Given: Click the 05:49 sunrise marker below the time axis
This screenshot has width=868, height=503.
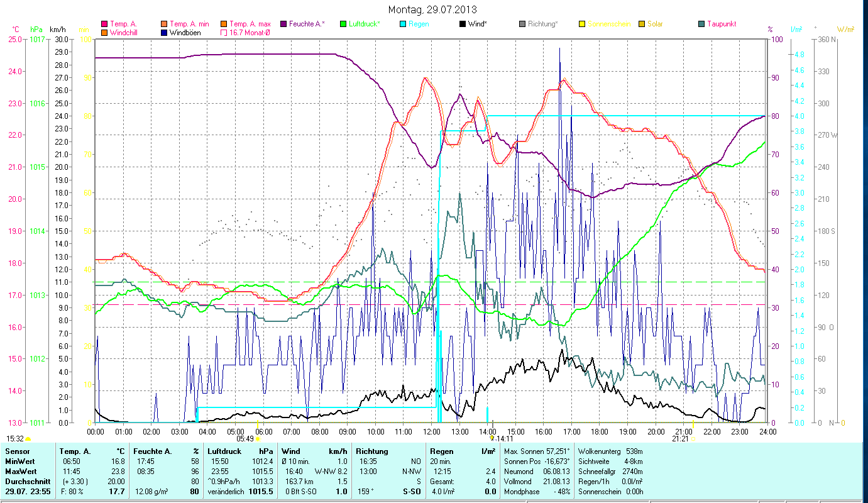Looking at the screenshot, I should (x=245, y=439).
